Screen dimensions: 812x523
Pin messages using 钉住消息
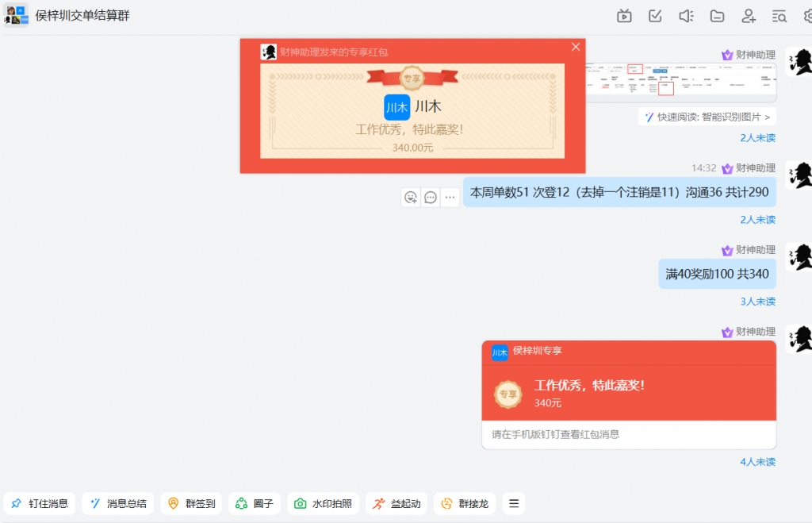(x=39, y=502)
